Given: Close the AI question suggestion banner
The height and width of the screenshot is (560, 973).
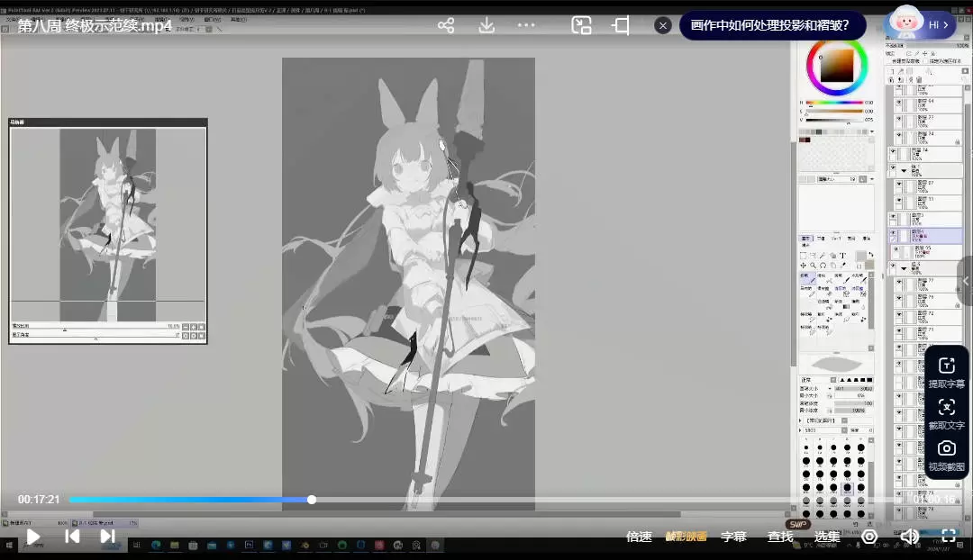Looking at the screenshot, I should pyautogui.click(x=663, y=25).
